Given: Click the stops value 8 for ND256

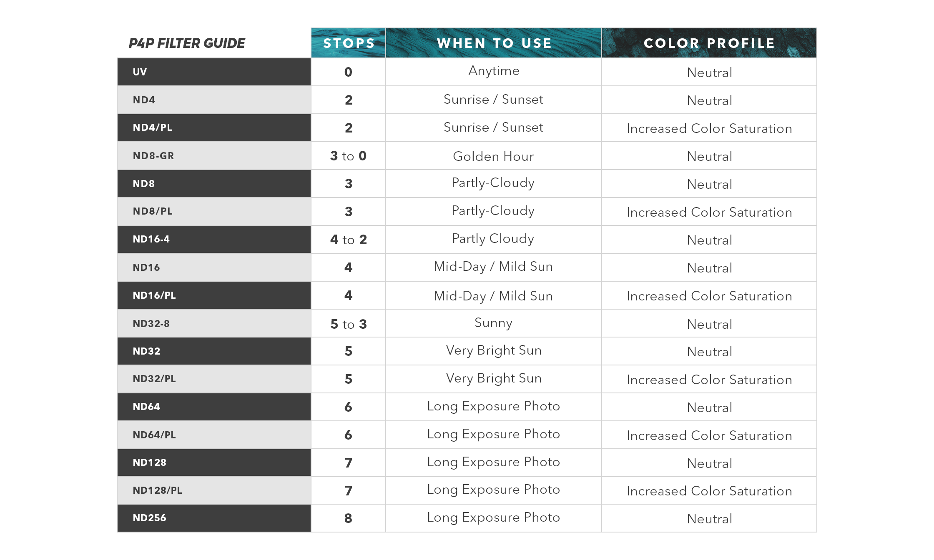Looking at the screenshot, I should click(x=348, y=519).
